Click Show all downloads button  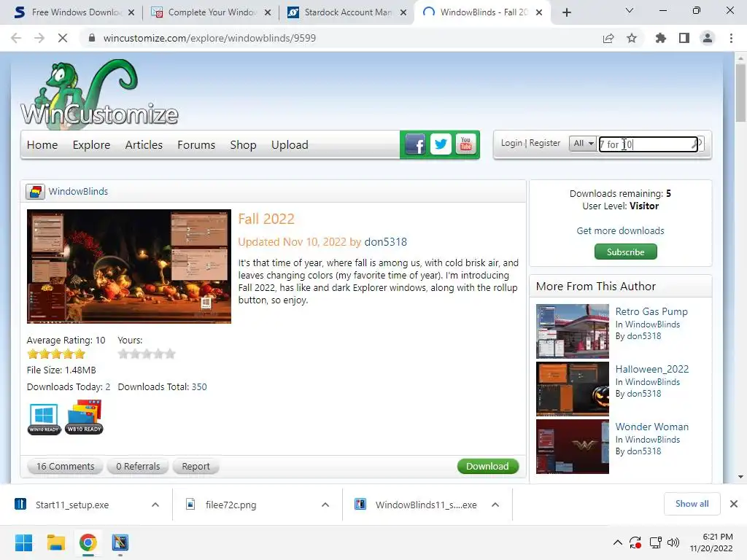692,504
